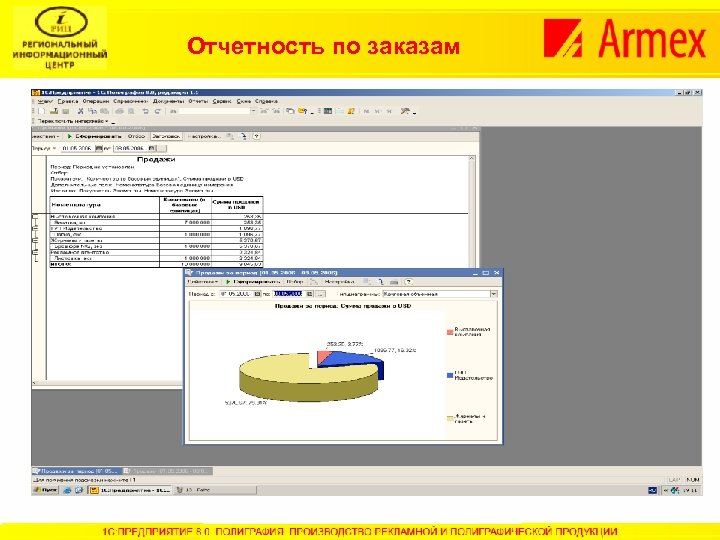This screenshot has height=540, width=720.
Task: Click the Итого row in sales table
Action: point(156,264)
